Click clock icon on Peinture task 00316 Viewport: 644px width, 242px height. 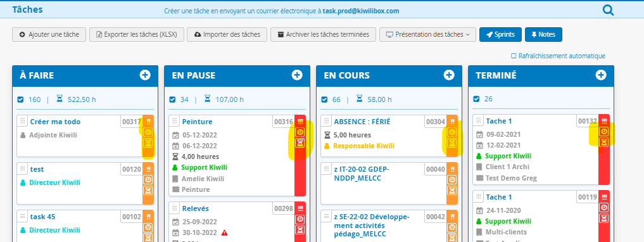pos(300,132)
